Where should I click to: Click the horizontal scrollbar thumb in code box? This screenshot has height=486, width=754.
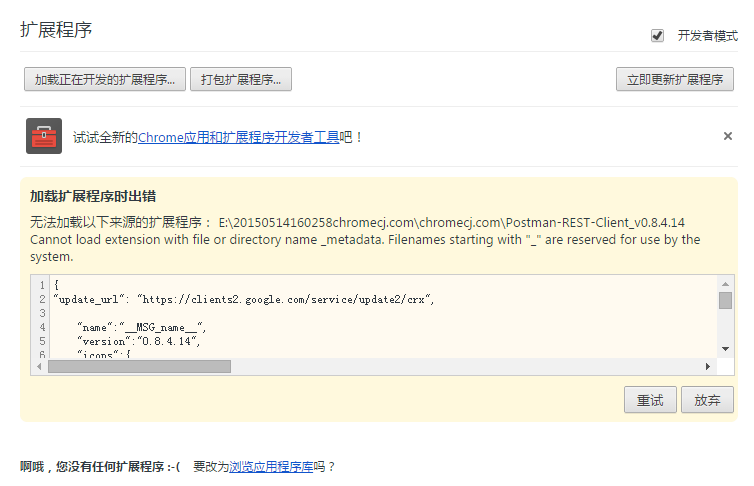tap(139, 367)
